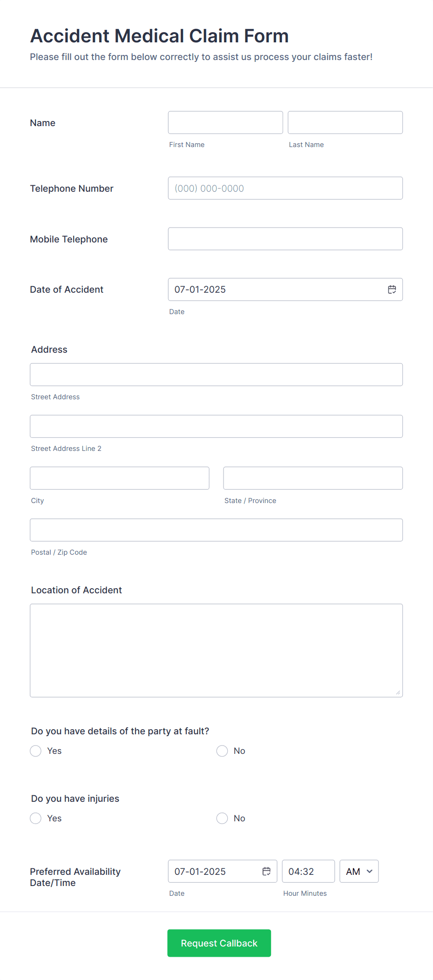Click the Last Name field
The image size is (433, 980).
pyautogui.click(x=345, y=122)
